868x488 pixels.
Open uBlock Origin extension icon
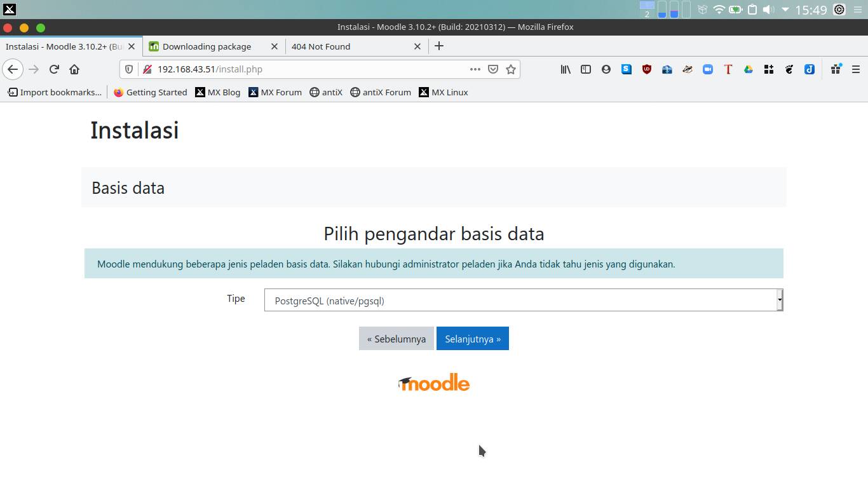pyautogui.click(x=647, y=69)
